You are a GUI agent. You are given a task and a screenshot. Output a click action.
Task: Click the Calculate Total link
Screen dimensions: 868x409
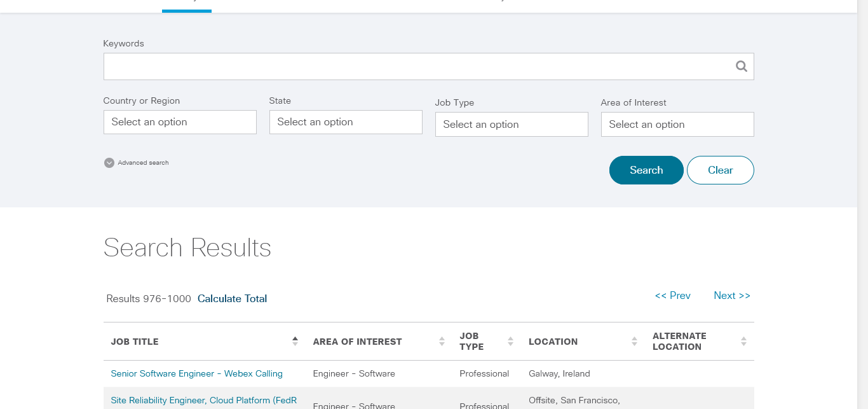[232, 298]
